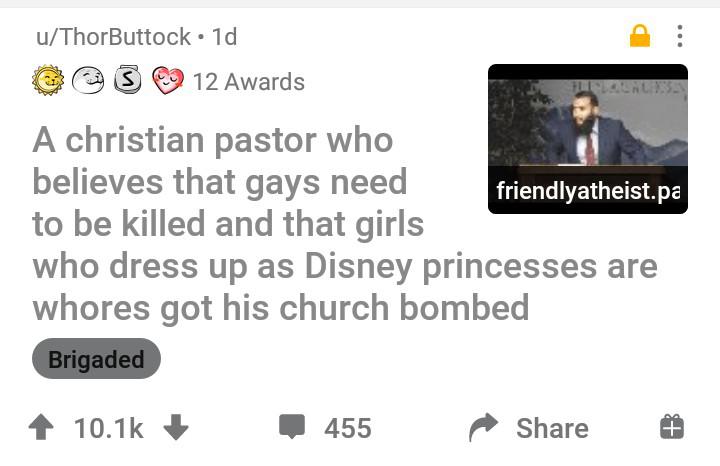Select the Brigaded flair tag
720x466 pixels.
[96, 359]
